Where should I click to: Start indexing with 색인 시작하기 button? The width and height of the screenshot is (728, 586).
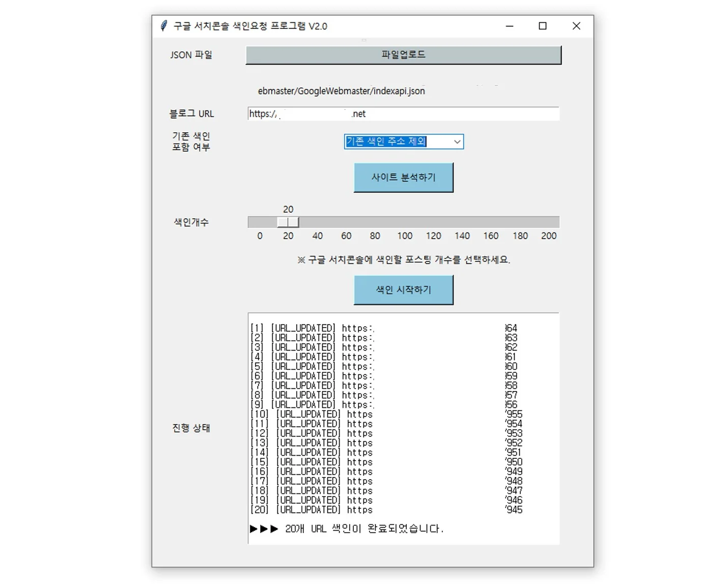[x=403, y=290]
